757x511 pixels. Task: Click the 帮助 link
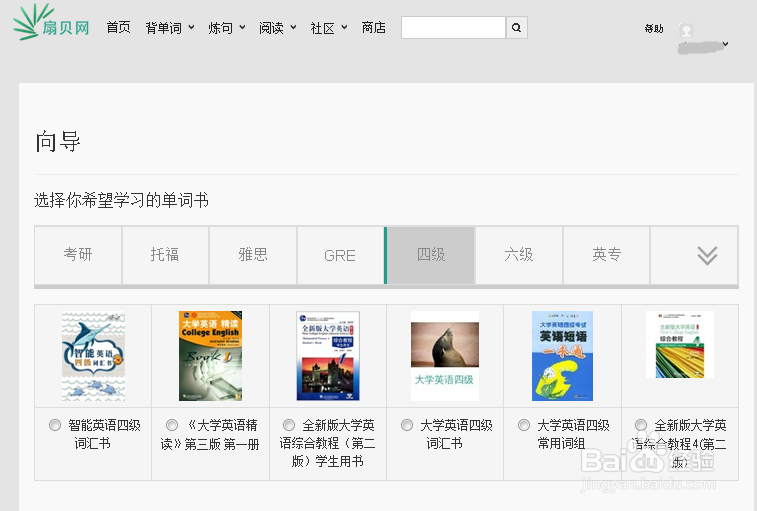pos(654,28)
